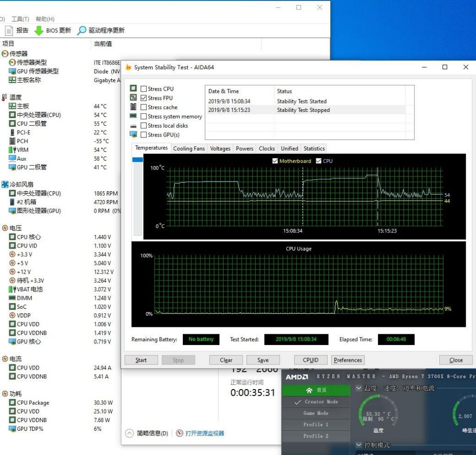Viewport: 476px width, 455px height.
Task: Toggle the Motherboard checkbox above the temperature graph
Action: (x=276, y=161)
